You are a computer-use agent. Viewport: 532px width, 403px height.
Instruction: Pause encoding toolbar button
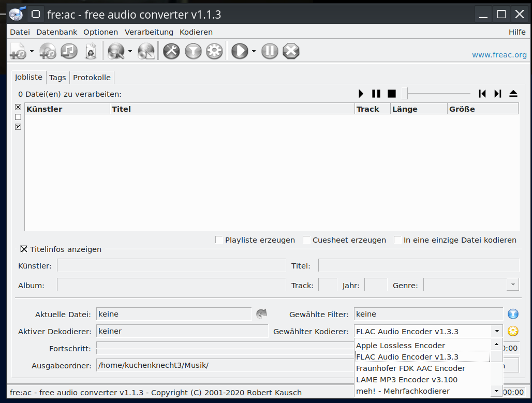[x=270, y=51]
